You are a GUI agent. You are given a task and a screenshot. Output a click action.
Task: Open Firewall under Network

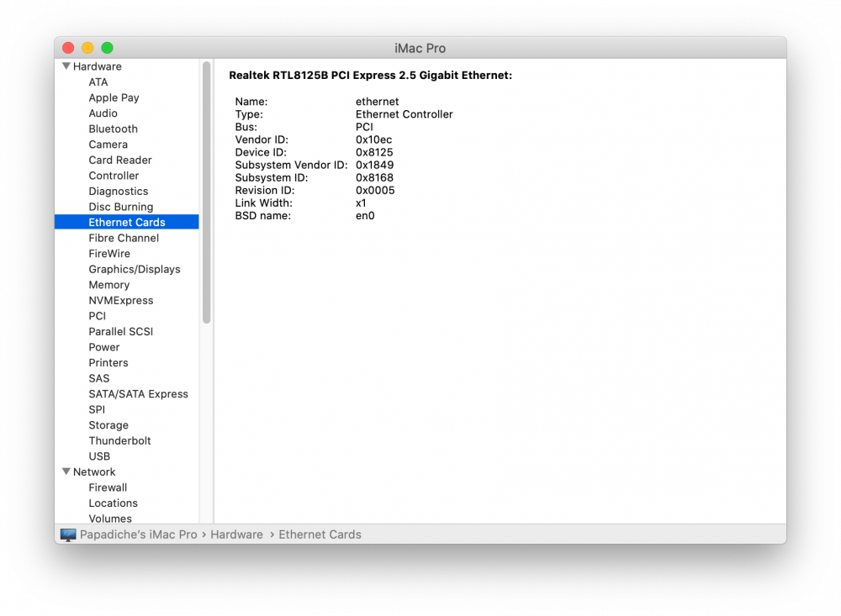pyautogui.click(x=108, y=487)
